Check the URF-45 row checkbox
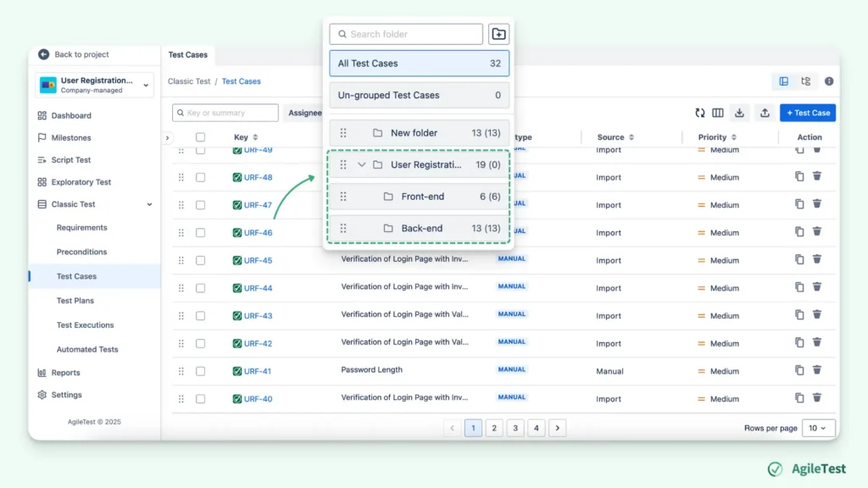This screenshot has height=488, width=868. [x=200, y=261]
